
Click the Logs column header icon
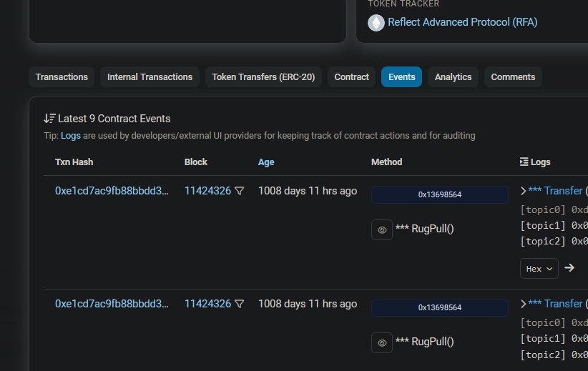[x=524, y=162]
